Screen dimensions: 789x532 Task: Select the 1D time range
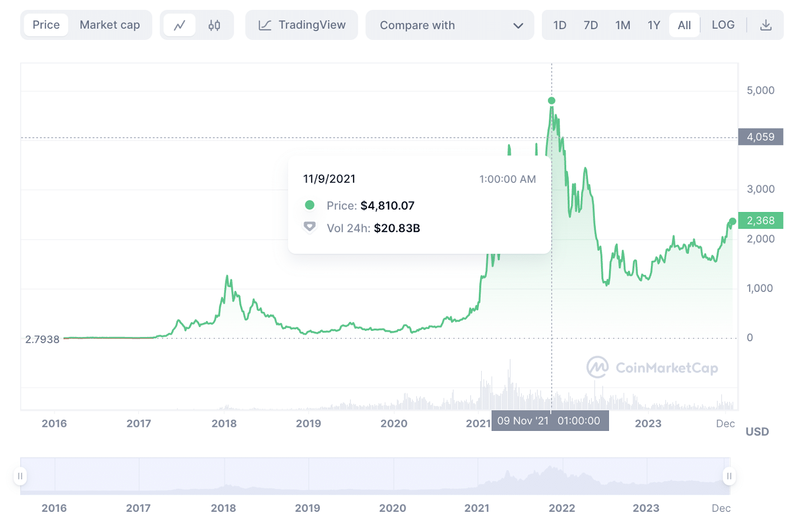pyautogui.click(x=560, y=25)
